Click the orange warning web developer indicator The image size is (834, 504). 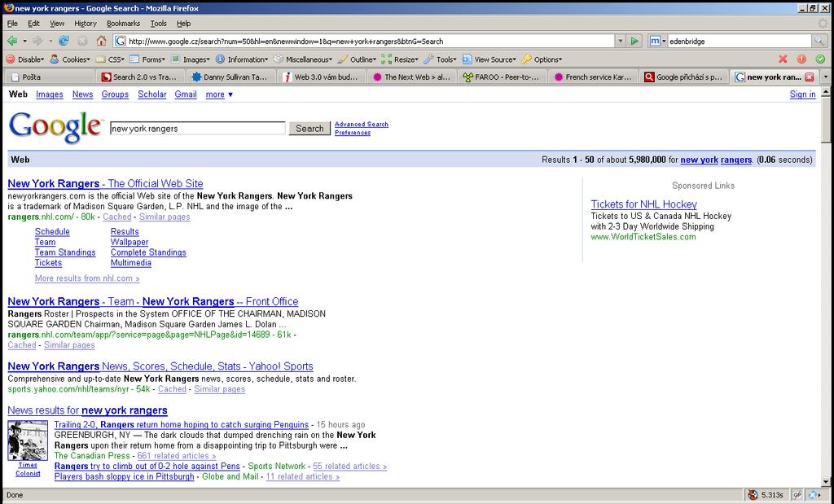801,59
